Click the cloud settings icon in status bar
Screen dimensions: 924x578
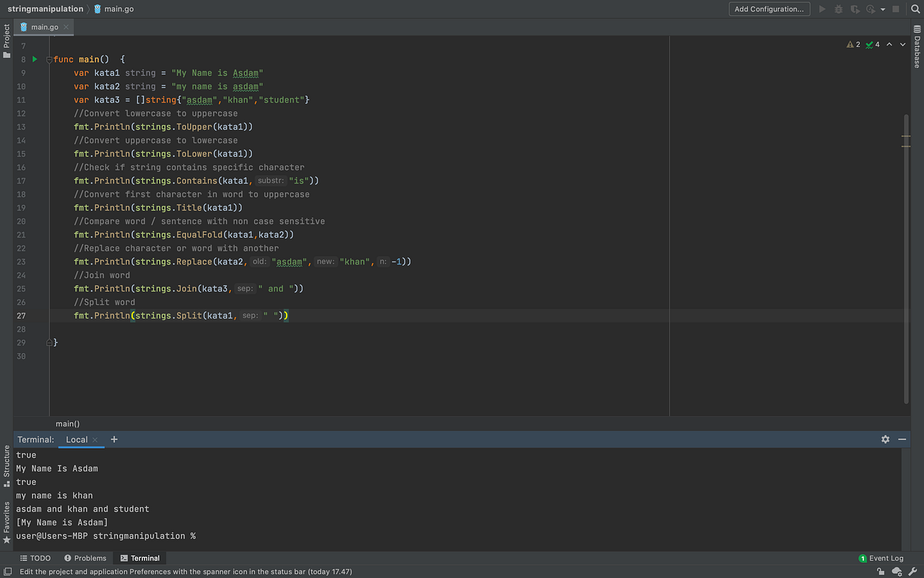coord(897,571)
